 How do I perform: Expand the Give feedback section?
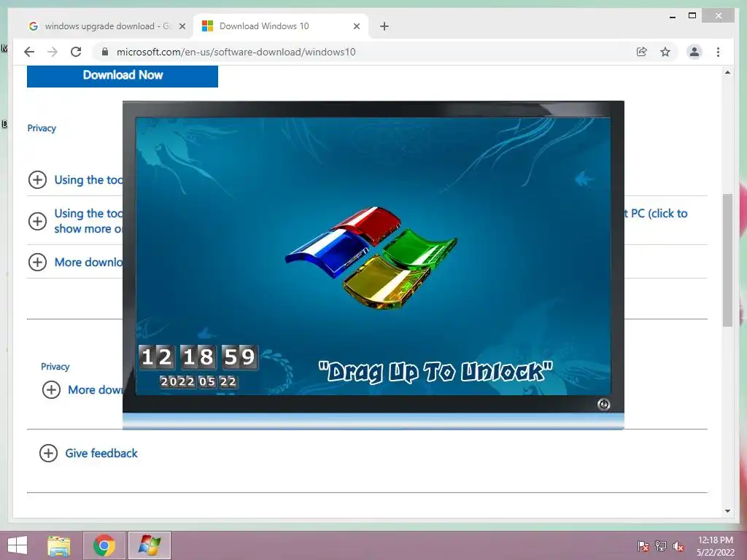[48, 453]
